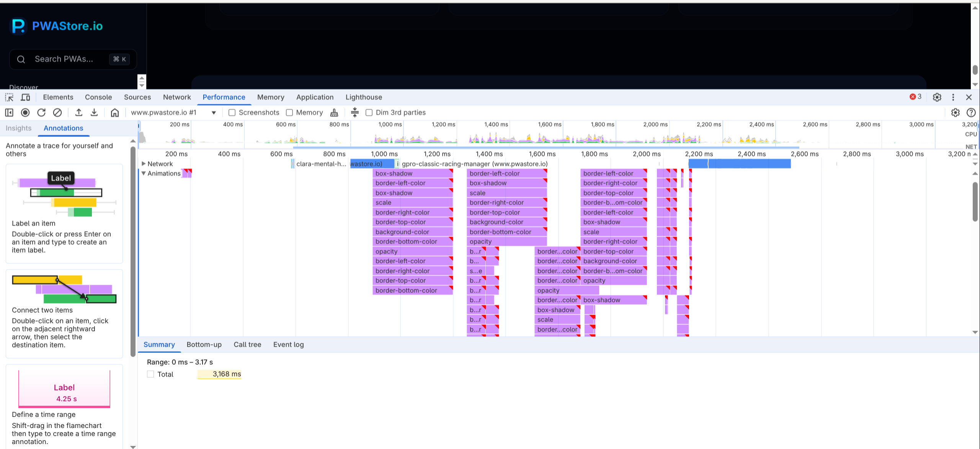This screenshot has width=980, height=449.
Task: Select the Performance panel tab
Action: pyautogui.click(x=224, y=97)
